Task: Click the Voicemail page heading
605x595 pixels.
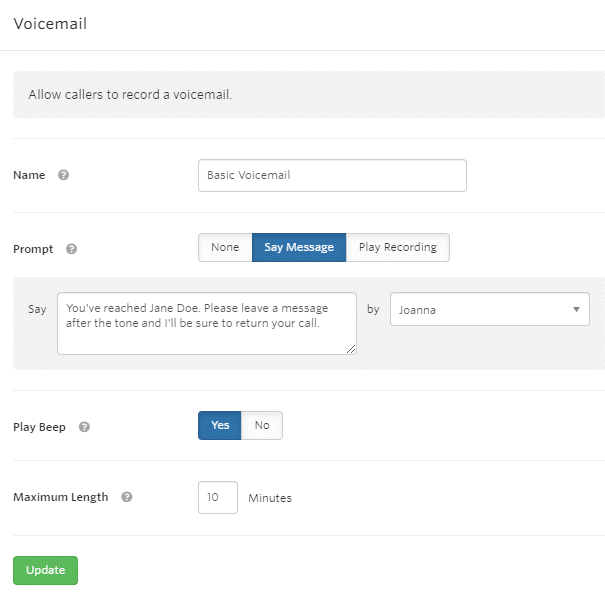Action: (x=50, y=24)
